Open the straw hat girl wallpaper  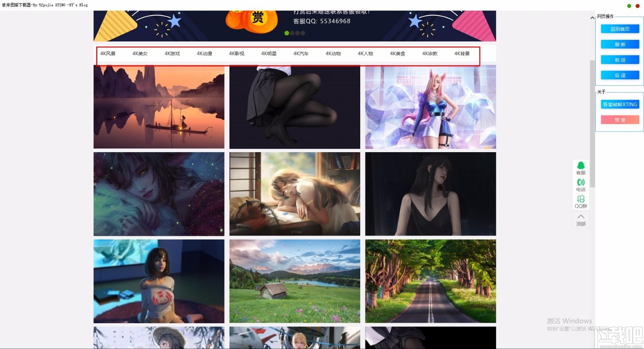[159, 338]
